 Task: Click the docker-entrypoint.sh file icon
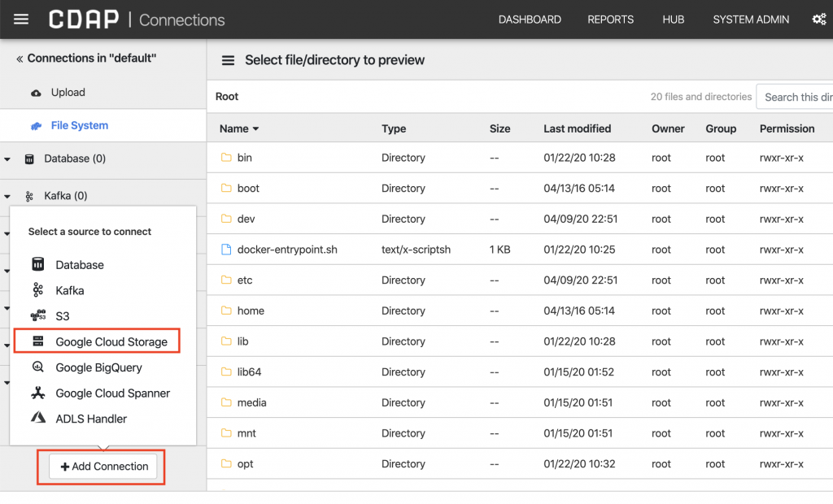point(227,250)
